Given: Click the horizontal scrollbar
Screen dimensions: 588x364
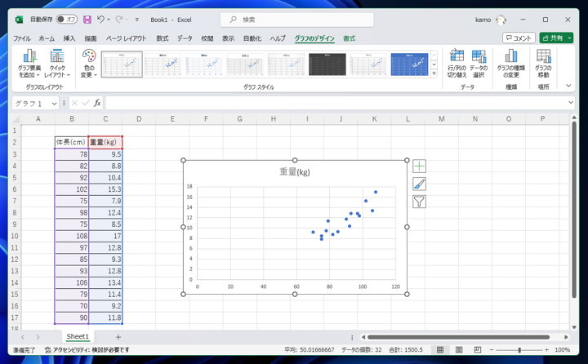Looking at the screenshot, I should [458, 337].
